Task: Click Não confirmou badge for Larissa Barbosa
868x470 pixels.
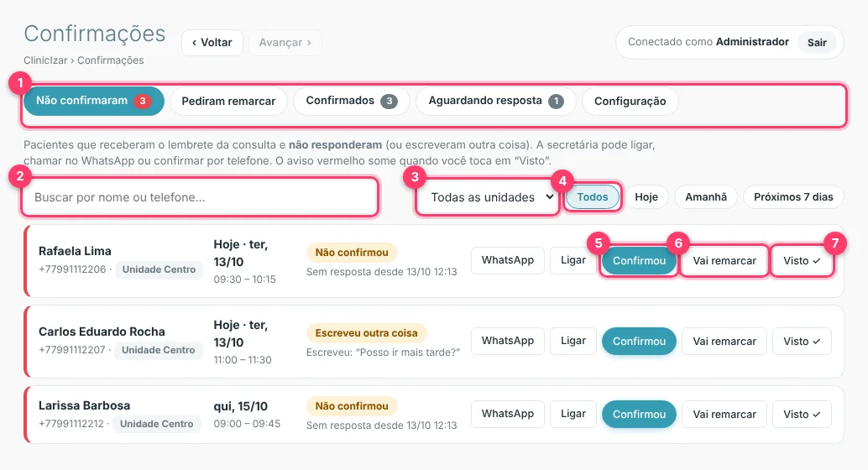Action: 352,405
